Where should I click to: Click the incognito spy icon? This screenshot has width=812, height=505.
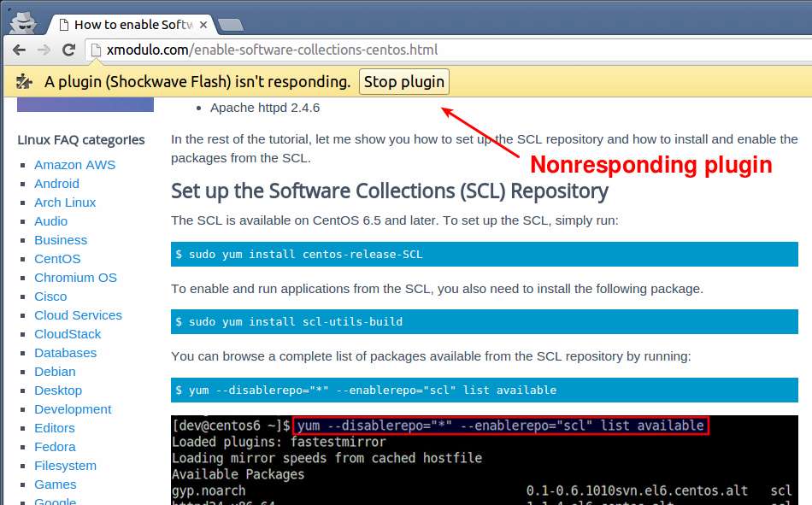23,21
